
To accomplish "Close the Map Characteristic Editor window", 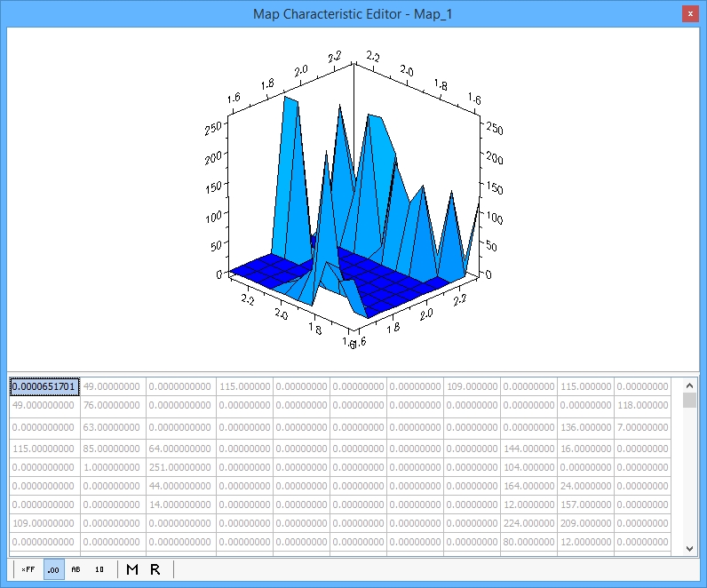I will pos(690,14).
